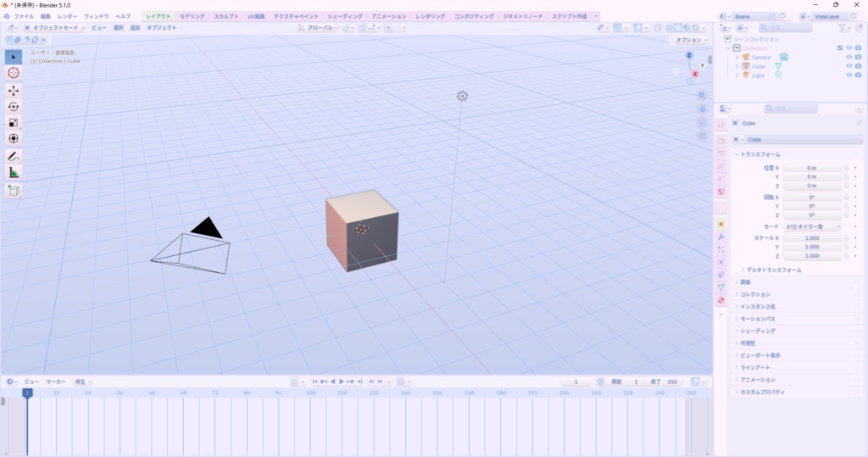
Task: Switch to the ジオメトリノード workspace tab
Action: tap(522, 17)
